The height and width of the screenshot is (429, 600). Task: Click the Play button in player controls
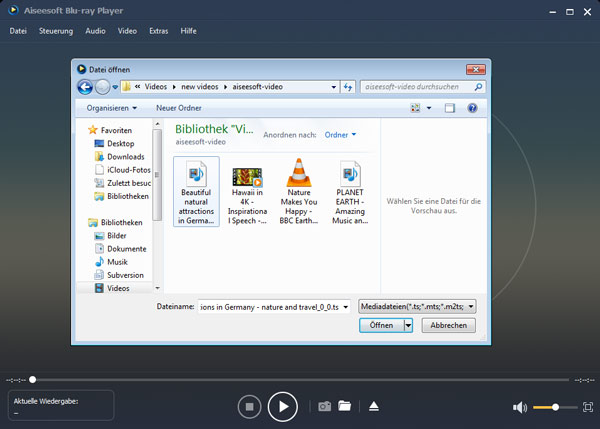[283, 406]
